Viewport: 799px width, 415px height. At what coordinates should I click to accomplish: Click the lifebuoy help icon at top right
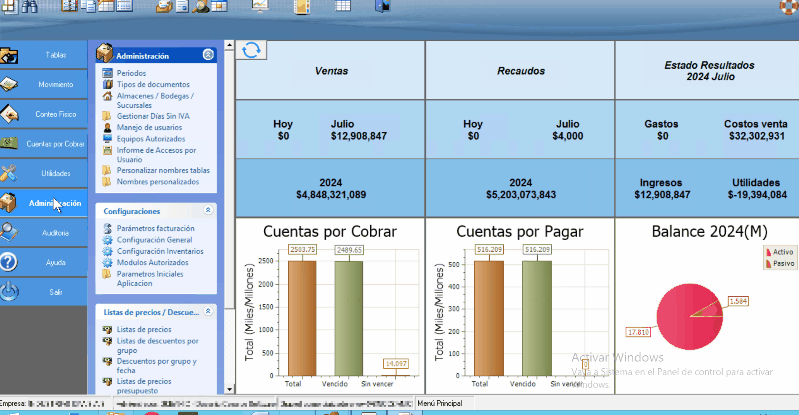[789, 7]
